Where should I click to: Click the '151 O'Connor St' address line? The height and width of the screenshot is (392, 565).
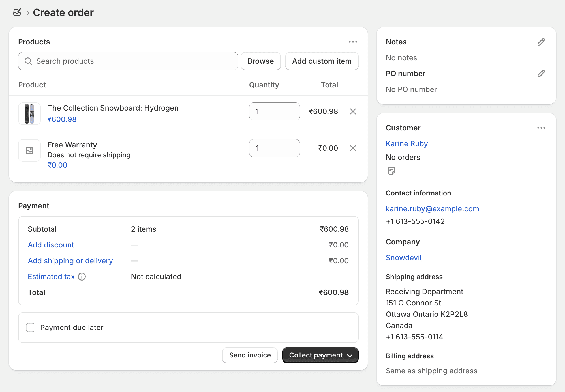(x=413, y=303)
